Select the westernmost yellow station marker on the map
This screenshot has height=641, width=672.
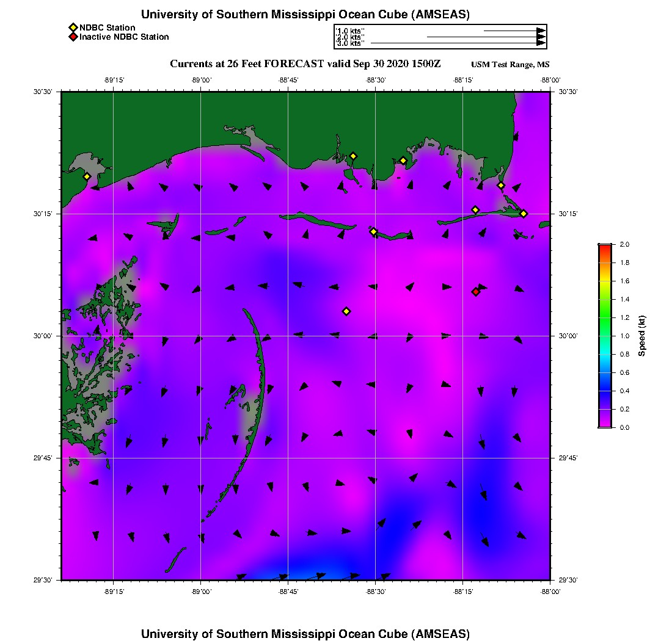coord(87,176)
